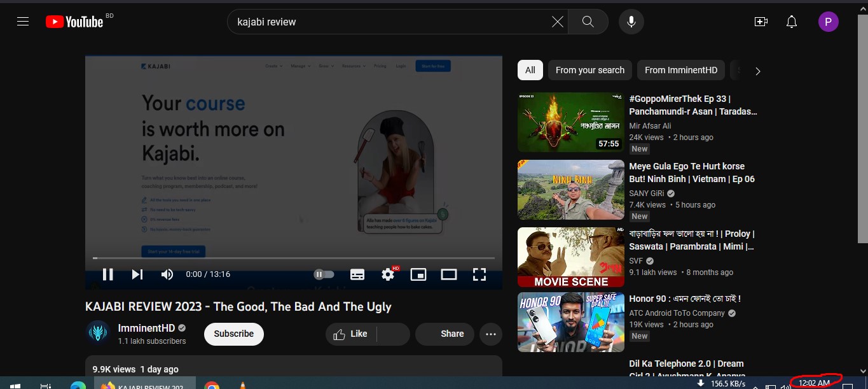
Task: Select the All filter chip
Action: pos(530,70)
